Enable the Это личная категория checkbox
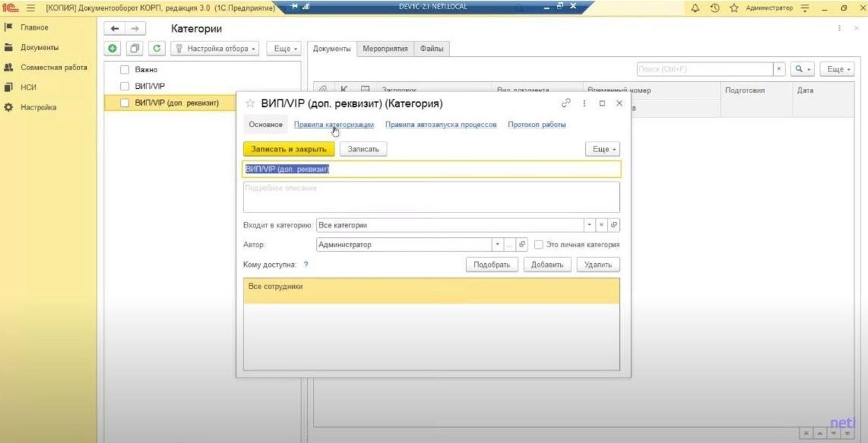868x443 pixels. [x=538, y=245]
